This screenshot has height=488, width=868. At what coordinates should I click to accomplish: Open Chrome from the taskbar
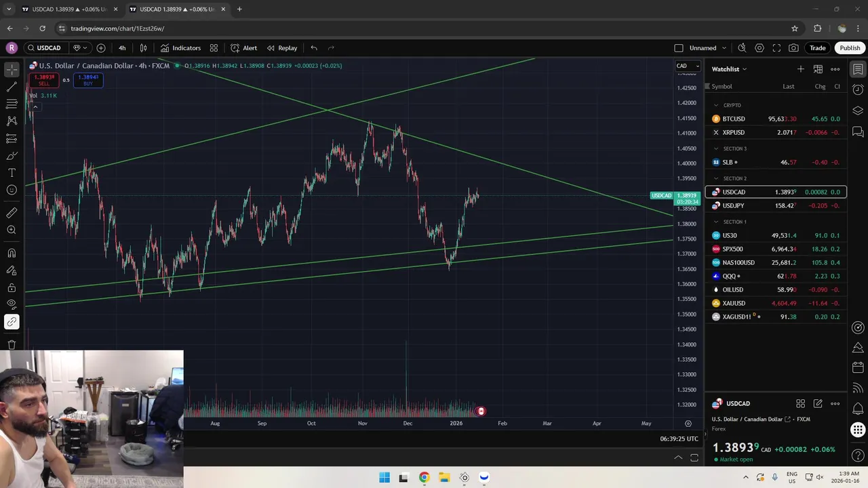[x=424, y=477]
